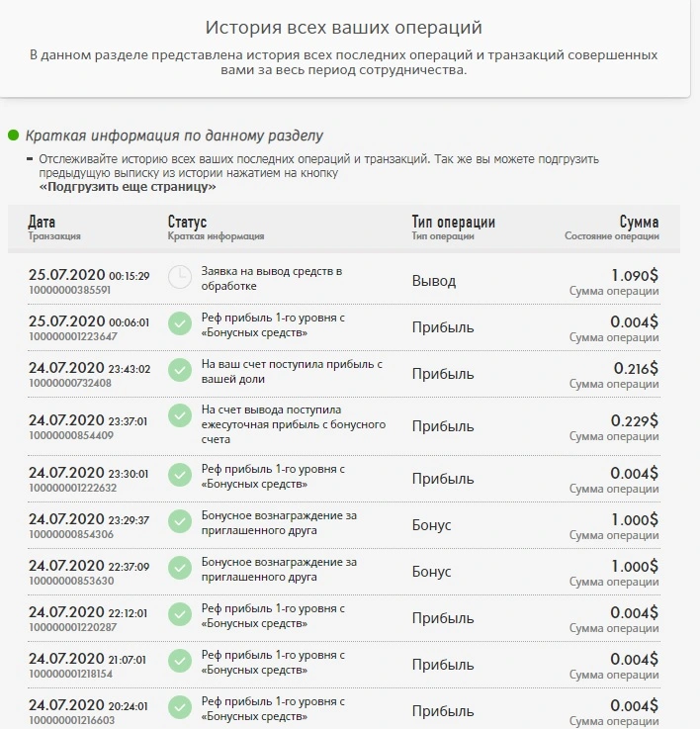
Task: Click green checkmark for the 23:30:01 transaction
Action: pyautogui.click(x=180, y=475)
